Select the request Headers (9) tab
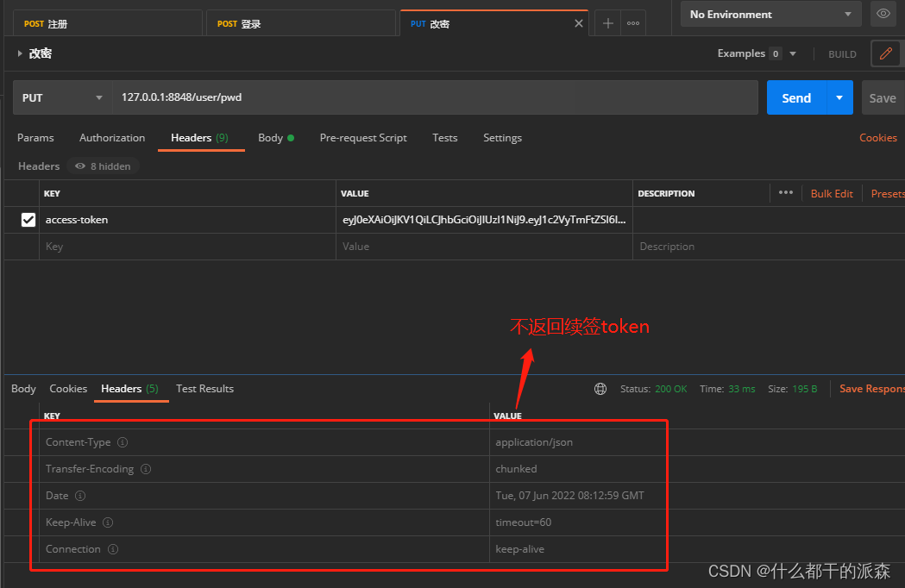 pyautogui.click(x=199, y=138)
